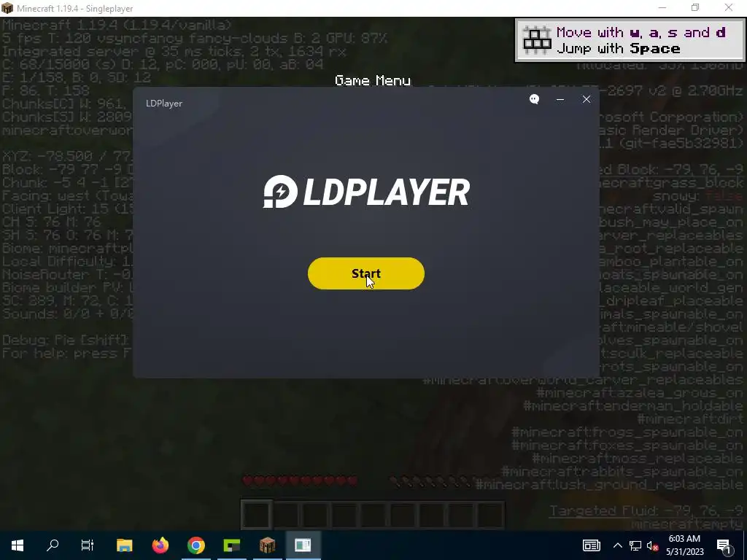Minimize the LDPlayer launcher window

(x=560, y=99)
